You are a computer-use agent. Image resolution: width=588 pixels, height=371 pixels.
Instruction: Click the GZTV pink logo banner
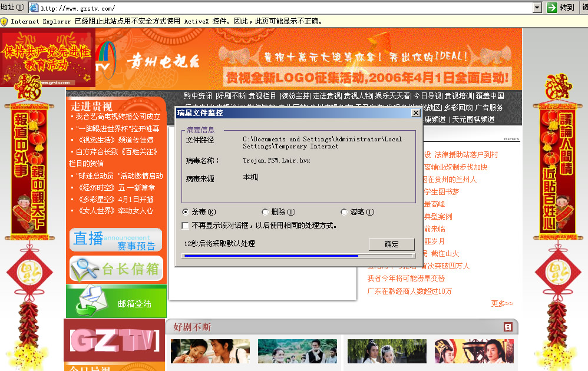114,340
